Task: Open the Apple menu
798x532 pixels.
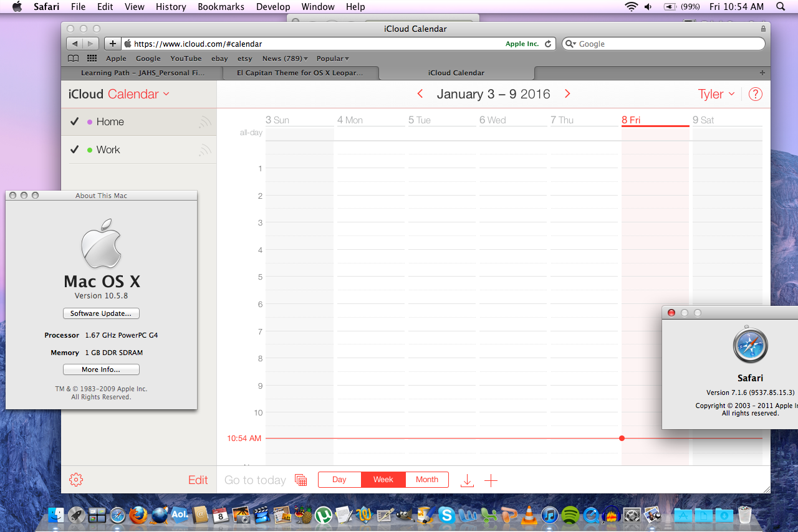Action: click(17, 7)
